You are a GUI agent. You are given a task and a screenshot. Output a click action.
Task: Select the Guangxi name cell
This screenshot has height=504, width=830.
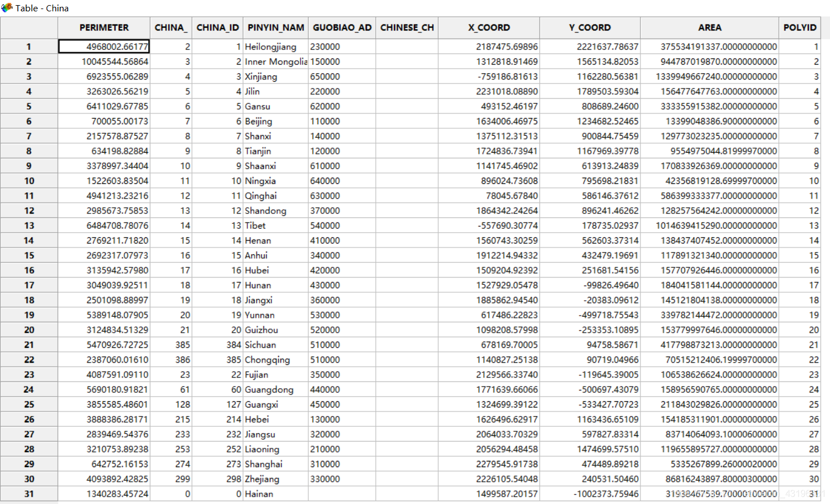point(276,404)
